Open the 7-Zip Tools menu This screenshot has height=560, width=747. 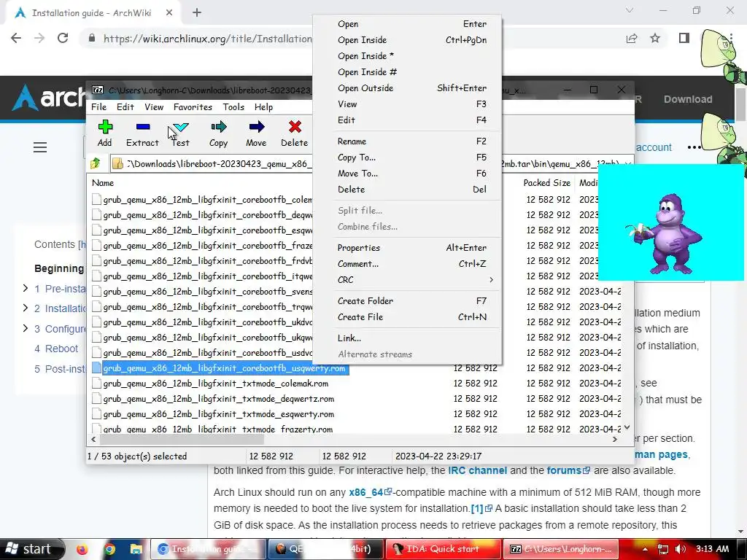[x=233, y=107]
